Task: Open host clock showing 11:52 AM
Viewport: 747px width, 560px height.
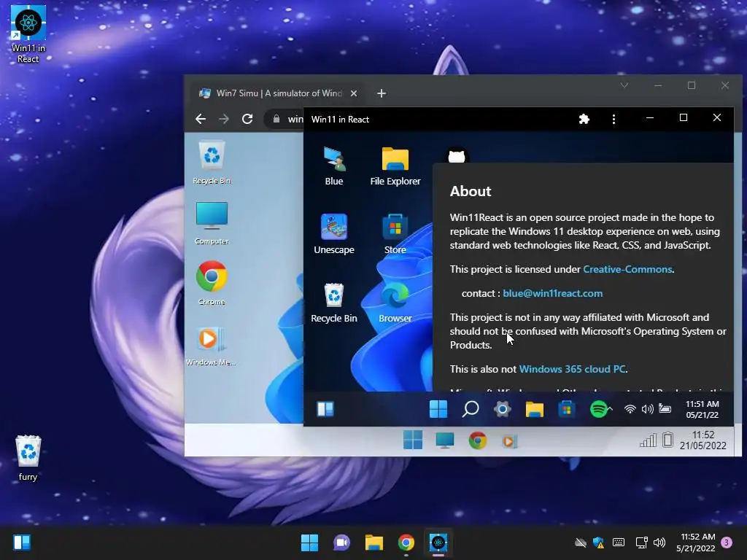Action: coord(696,542)
